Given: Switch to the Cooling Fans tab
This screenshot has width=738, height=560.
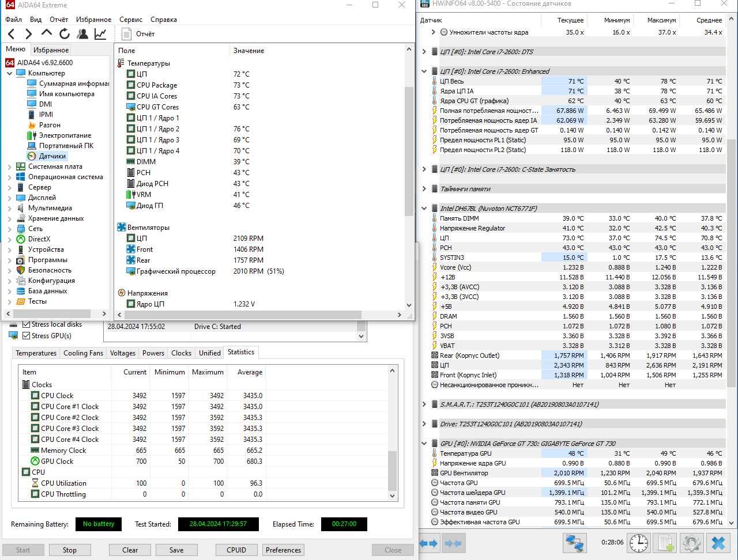Looking at the screenshot, I should pyautogui.click(x=83, y=353).
